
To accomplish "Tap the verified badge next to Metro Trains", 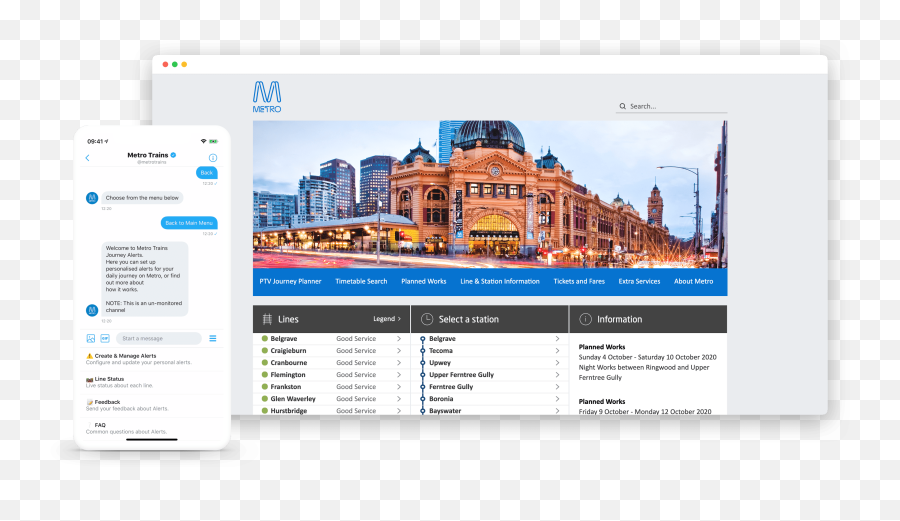I will click(173, 155).
